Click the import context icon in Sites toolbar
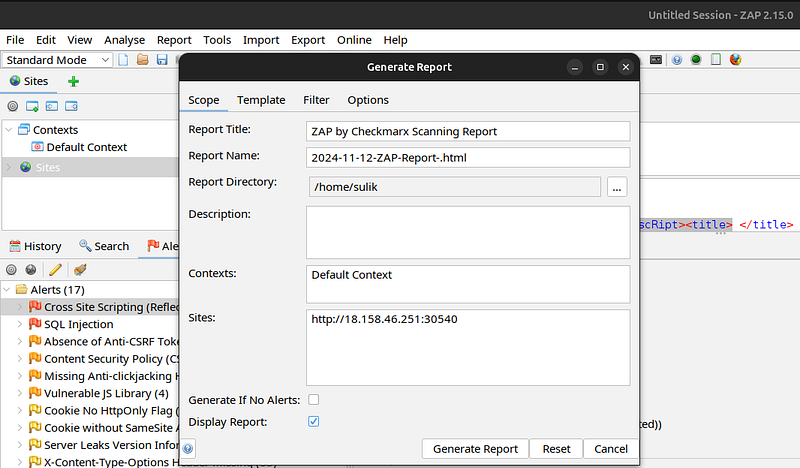The width and height of the screenshot is (800, 468). 52,106
